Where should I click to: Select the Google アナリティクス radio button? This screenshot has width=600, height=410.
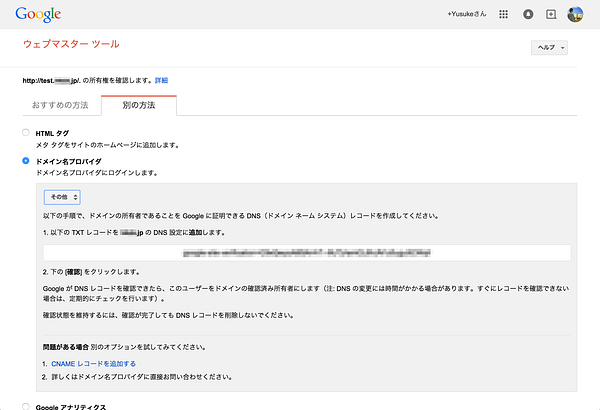click(26, 407)
